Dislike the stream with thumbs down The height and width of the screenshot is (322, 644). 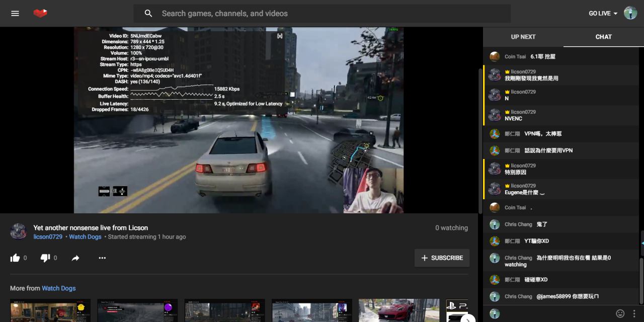coord(45,258)
